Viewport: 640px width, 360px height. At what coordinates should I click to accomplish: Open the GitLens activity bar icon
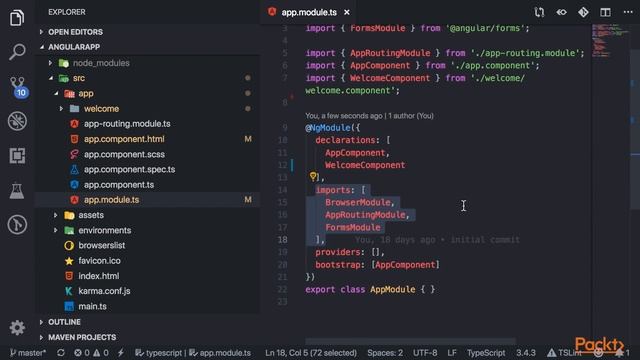coord(17,224)
